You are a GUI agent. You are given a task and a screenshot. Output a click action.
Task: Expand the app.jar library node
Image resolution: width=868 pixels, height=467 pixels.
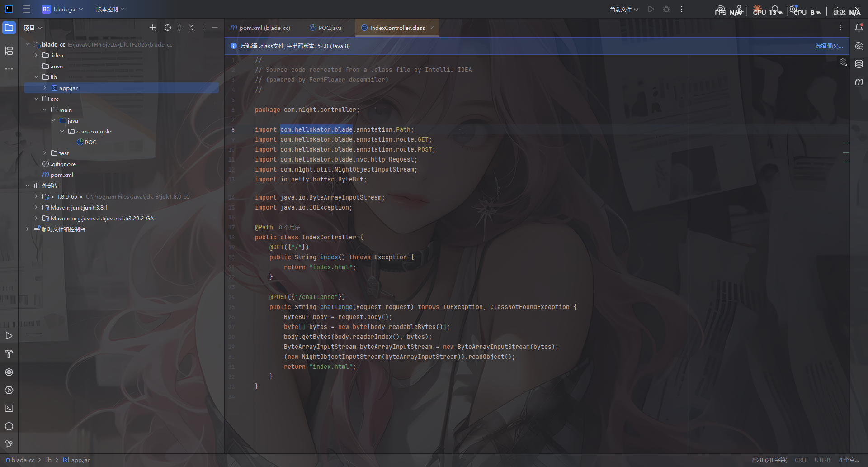[45, 88]
